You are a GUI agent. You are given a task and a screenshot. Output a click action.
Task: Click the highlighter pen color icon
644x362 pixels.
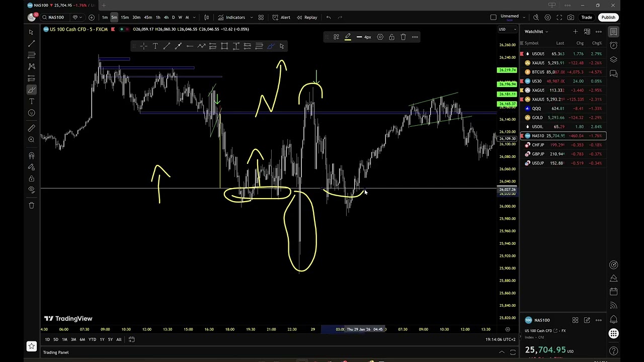click(x=348, y=37)
